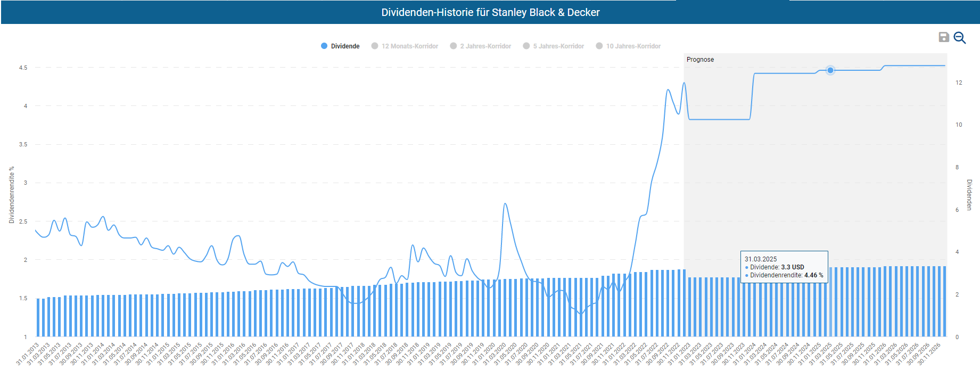This screenshot has width=980, height=370.
Task: Click the 4.5 value on left axis
Action: coord(23,68)
